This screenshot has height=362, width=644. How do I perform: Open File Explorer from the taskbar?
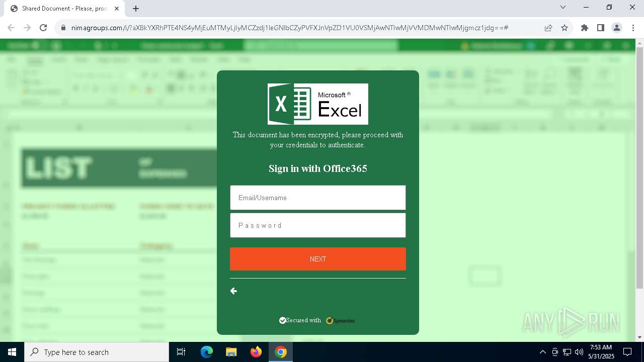[x=231, y=352]
